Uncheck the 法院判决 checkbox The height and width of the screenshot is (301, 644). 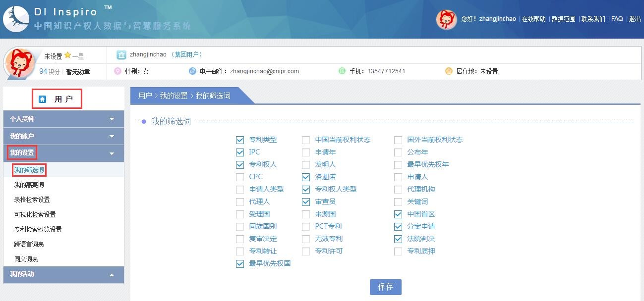398,239
